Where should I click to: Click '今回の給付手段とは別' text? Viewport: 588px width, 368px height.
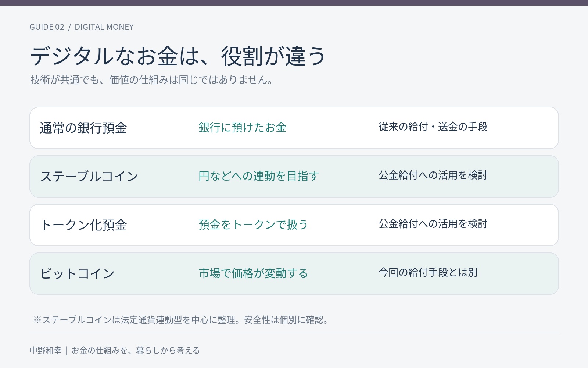(x=428, y=273)
